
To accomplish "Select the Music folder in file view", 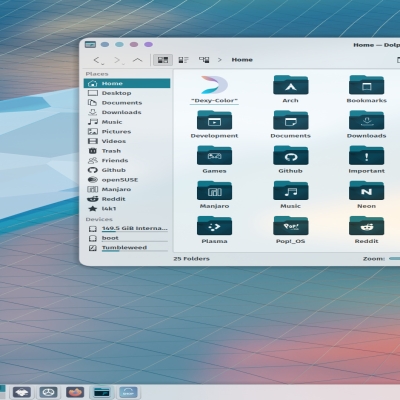I will click(x=290, y=195).
